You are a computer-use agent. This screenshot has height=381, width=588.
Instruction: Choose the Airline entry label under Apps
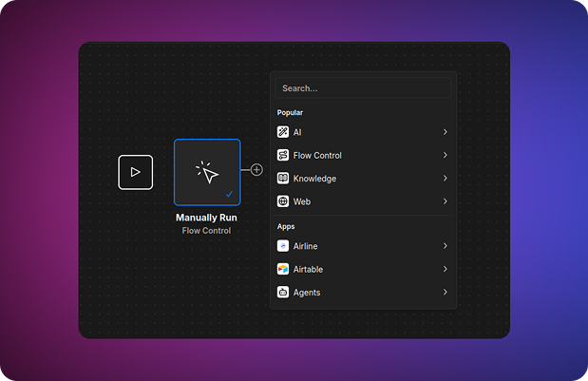coord(306,246)
